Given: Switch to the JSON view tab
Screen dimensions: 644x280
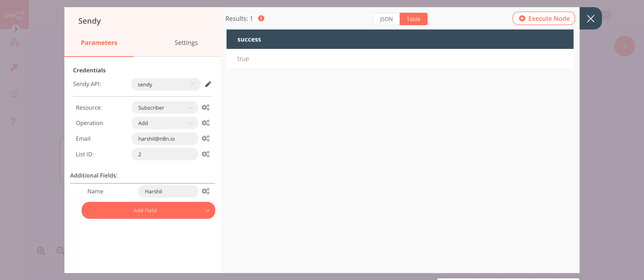Looking at the screenshot, I should (386, 19).
